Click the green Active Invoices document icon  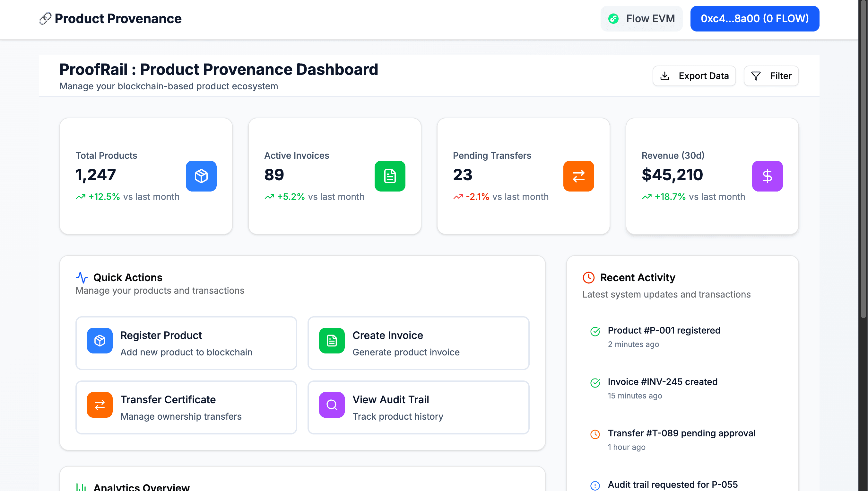click(x=389, y=176)
